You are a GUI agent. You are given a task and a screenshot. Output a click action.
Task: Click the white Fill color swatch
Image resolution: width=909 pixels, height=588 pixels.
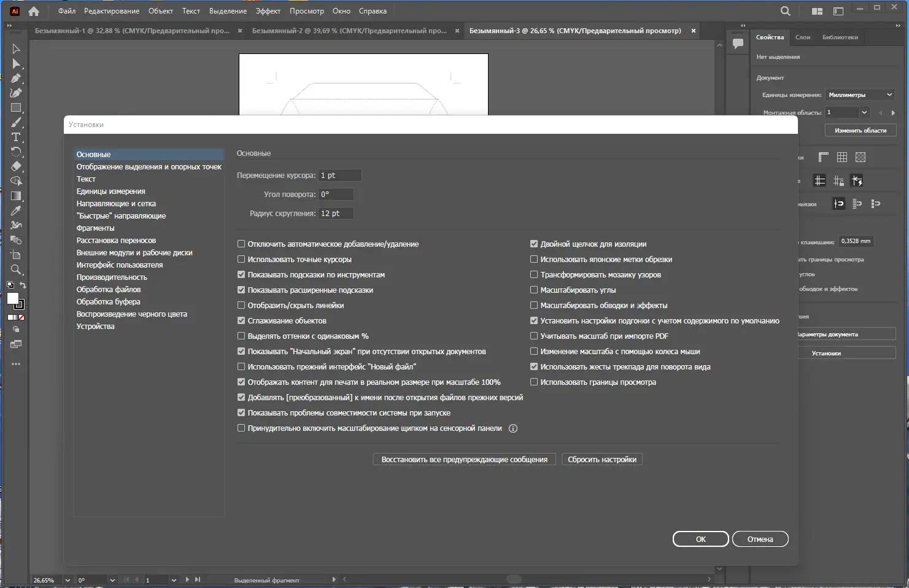[13, 298]
